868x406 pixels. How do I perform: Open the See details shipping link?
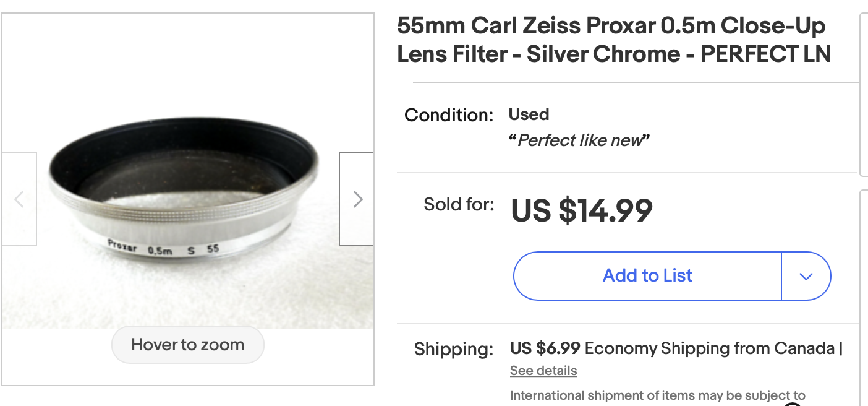(543, 371)
